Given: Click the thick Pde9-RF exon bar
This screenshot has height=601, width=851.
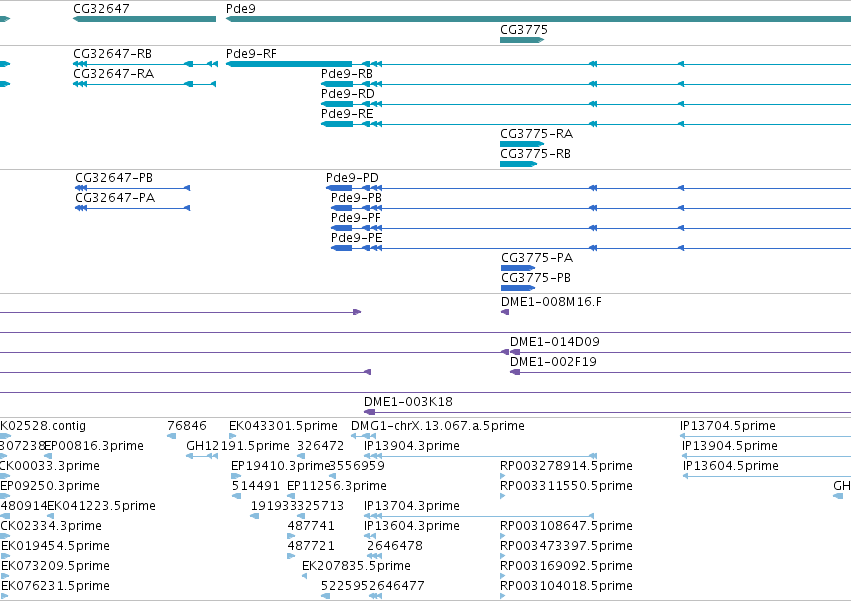Looking at the screenshot, I should pyautogui.click(x=289, y=64).
